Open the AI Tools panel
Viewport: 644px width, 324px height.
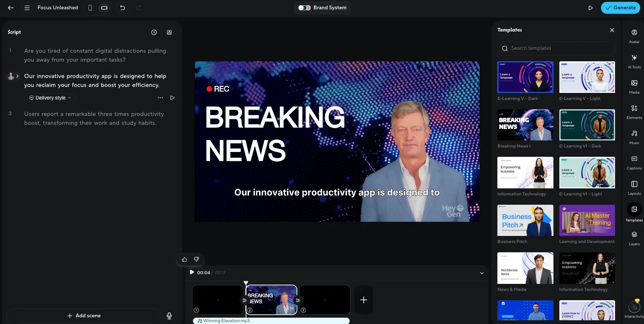(634, 61)
